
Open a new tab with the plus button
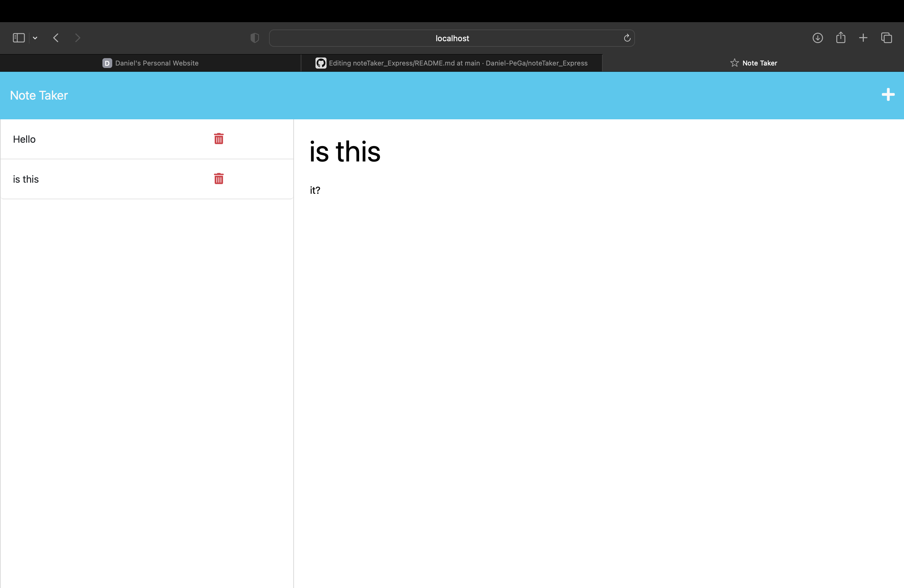pyautogui.click(x=863, y=38)
